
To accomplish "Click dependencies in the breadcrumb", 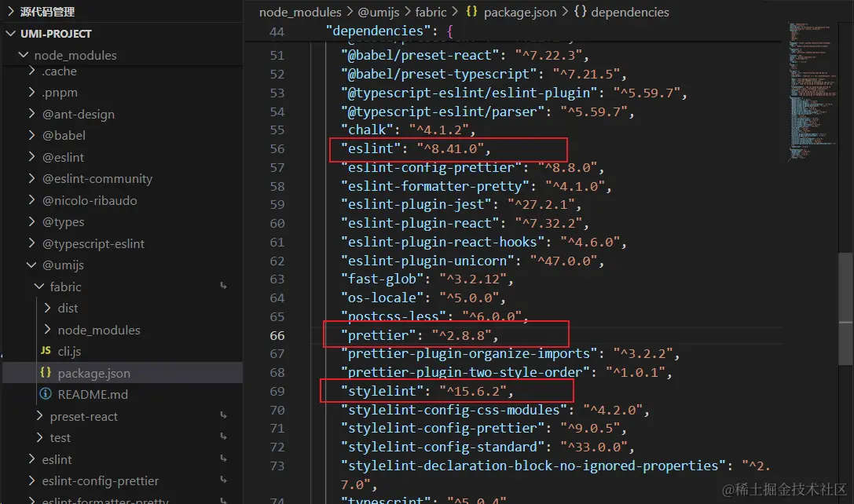I will click(630, 12).
